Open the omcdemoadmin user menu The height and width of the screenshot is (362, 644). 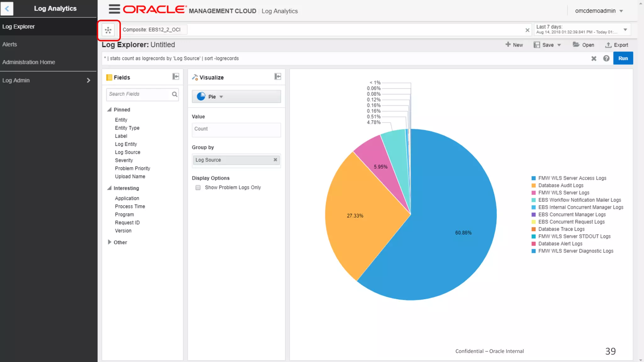pos(599,11)
